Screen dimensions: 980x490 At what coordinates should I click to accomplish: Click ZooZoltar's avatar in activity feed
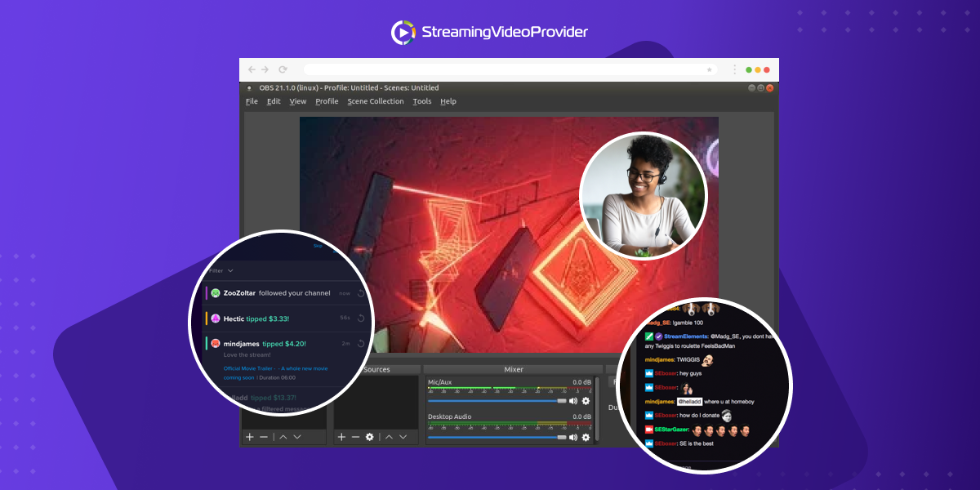pos(216,293)
